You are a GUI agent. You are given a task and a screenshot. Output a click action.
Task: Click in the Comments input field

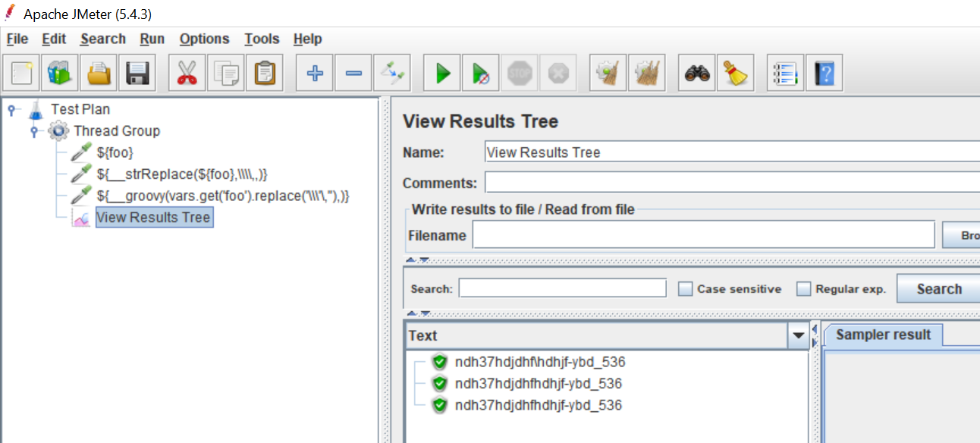pos(732,183)
